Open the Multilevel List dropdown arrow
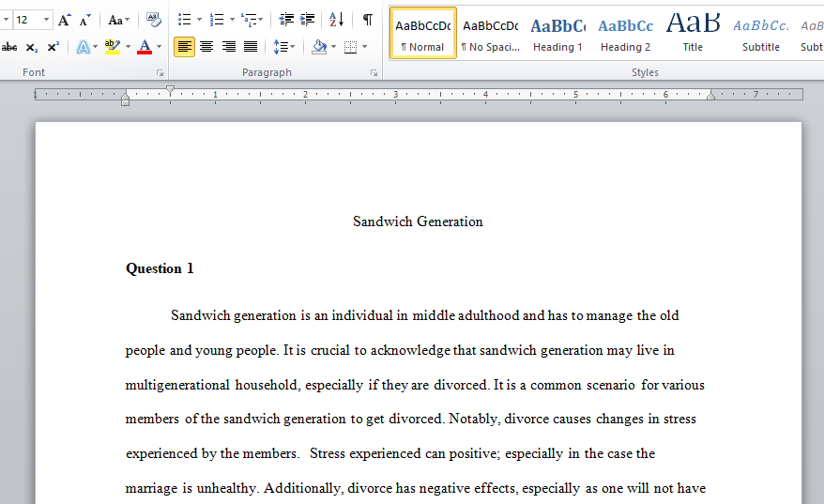 [261, 20]
